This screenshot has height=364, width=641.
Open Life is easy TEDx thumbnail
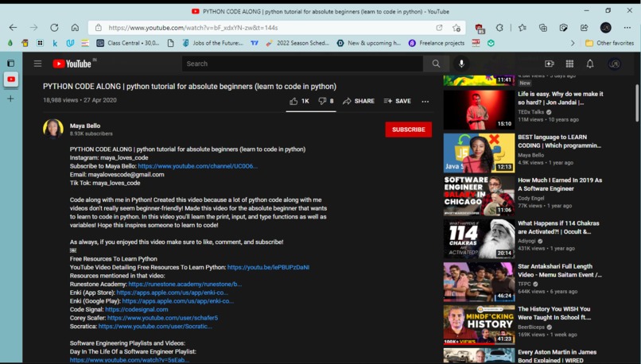[479, 110]
